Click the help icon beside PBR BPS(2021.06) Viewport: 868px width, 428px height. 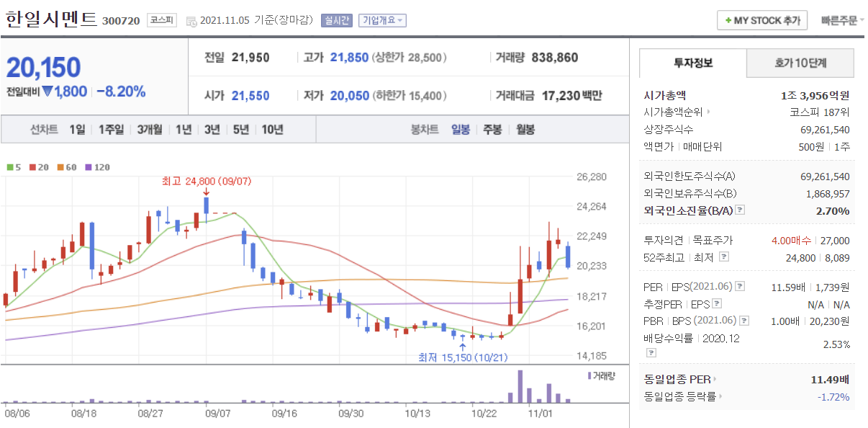point(744,321)
